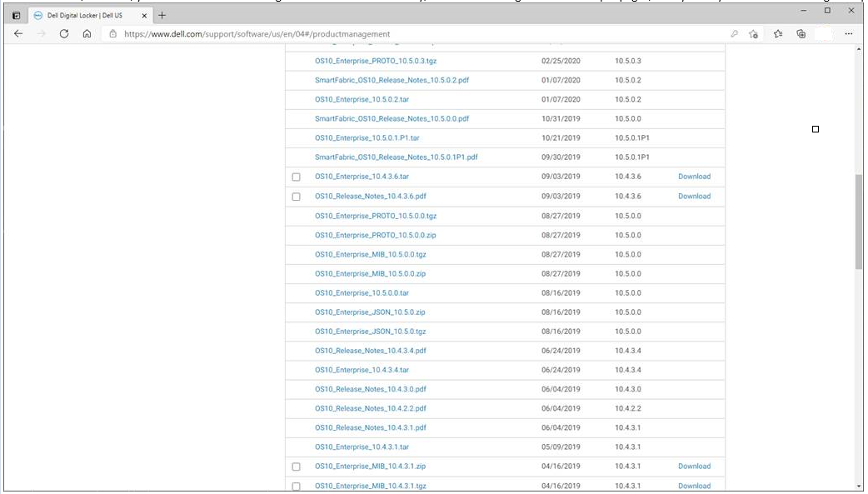Open OS10_Enterprise_10.4.3.1.tar link

[362, 447]
